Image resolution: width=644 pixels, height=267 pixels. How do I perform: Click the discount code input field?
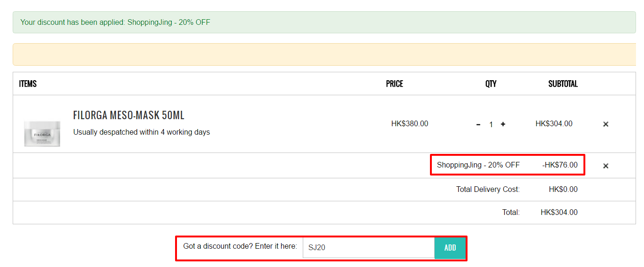pyautogui.click(x=368, y=247)
